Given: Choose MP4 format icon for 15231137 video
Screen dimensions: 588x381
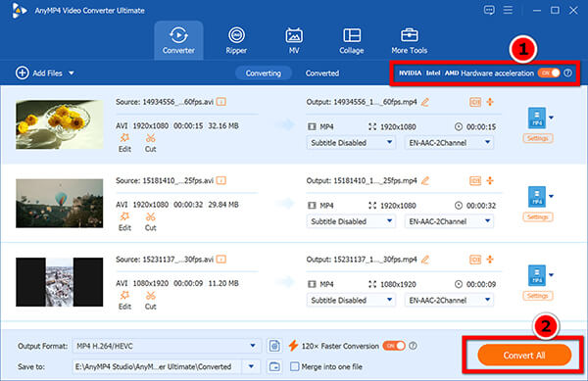Looking at the screenshot, I should [537, 275].
